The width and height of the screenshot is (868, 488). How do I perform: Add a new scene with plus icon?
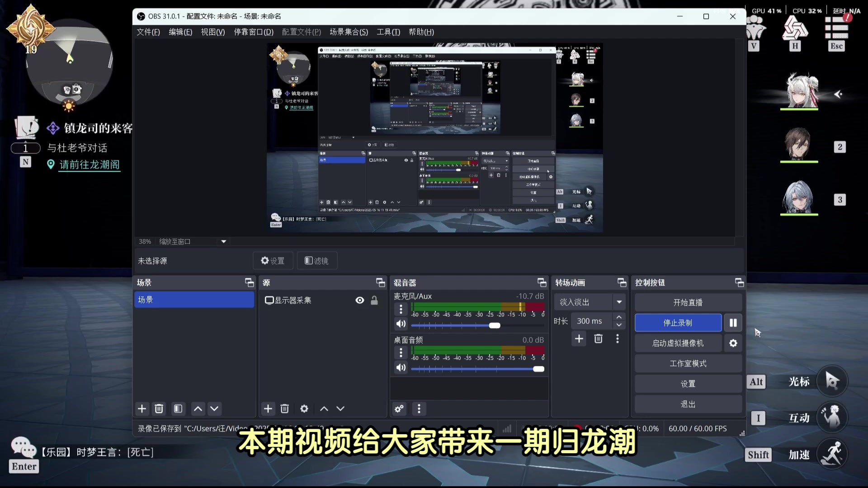142,409
